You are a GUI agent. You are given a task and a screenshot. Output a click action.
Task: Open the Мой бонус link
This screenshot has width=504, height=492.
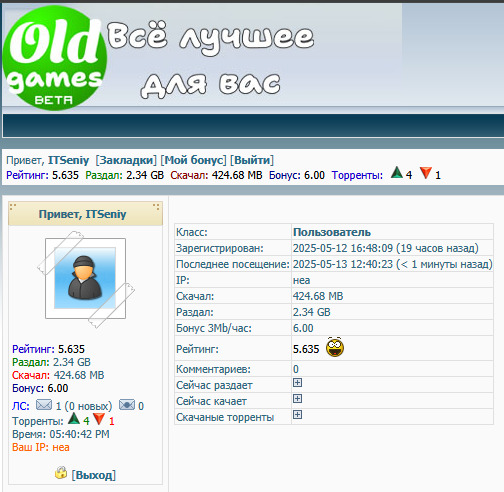(193, 160)
